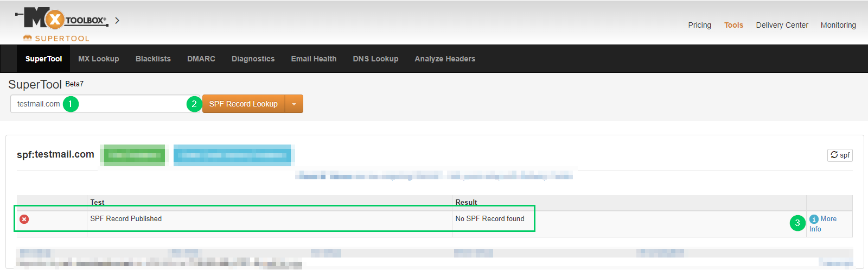Open the Tools link in header
Image resolution: width=868 pixels, height=276 pixels.
pyautogui.click(x=733, y=25)
